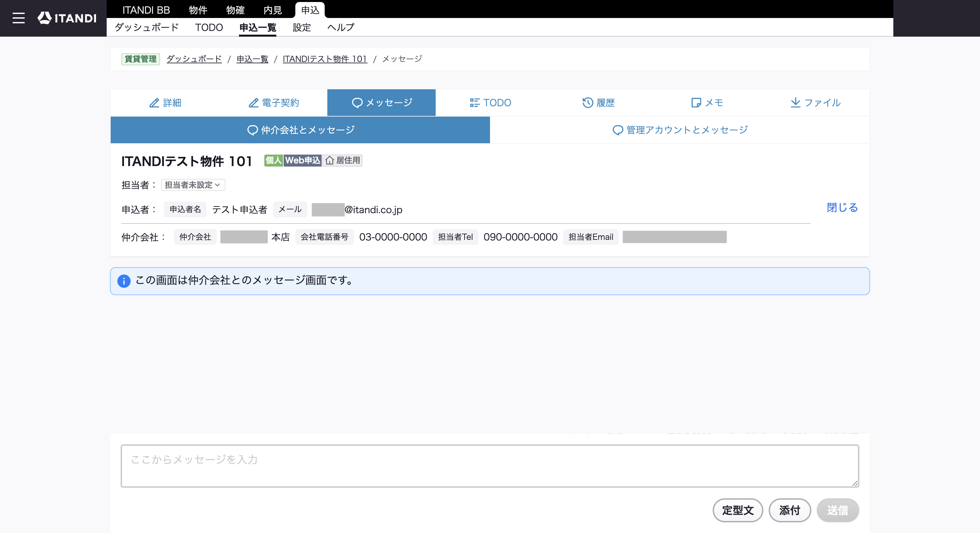Click the 添付 attach button

pos(790,510)
